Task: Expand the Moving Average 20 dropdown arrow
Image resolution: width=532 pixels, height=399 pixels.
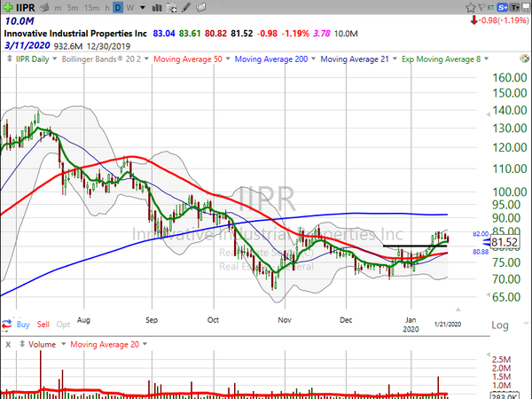Action: tap(145, 344)
